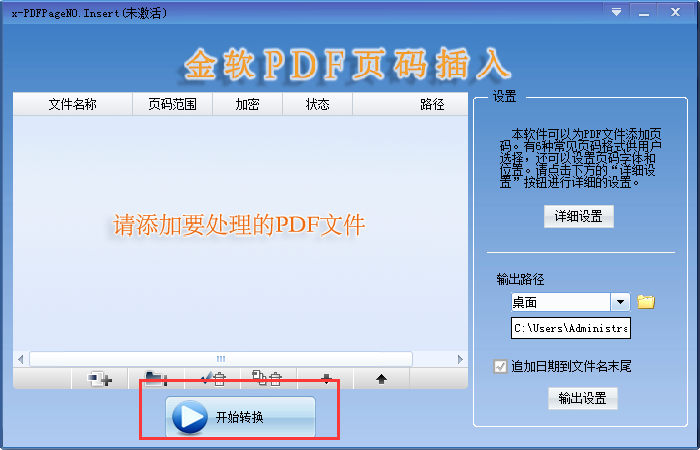Screen dimensions: 700x450
Task: Start conversion with the 开始转换 text
Action: (x=240, y=418)
